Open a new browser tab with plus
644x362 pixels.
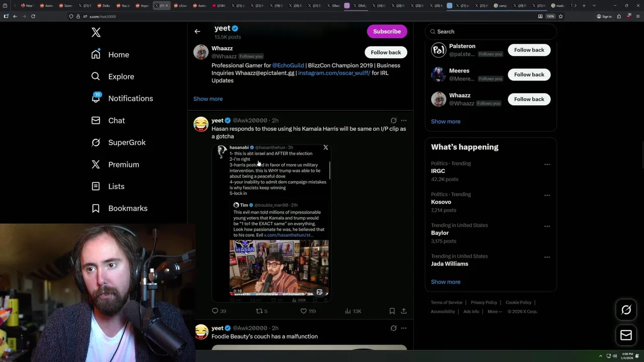(584, 6)
